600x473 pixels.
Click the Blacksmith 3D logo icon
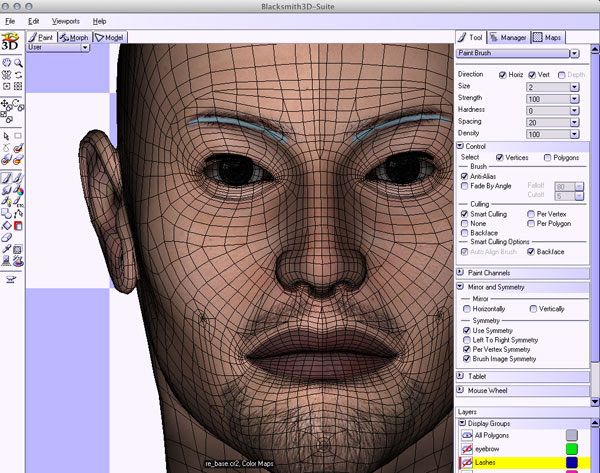click(12, 40)
